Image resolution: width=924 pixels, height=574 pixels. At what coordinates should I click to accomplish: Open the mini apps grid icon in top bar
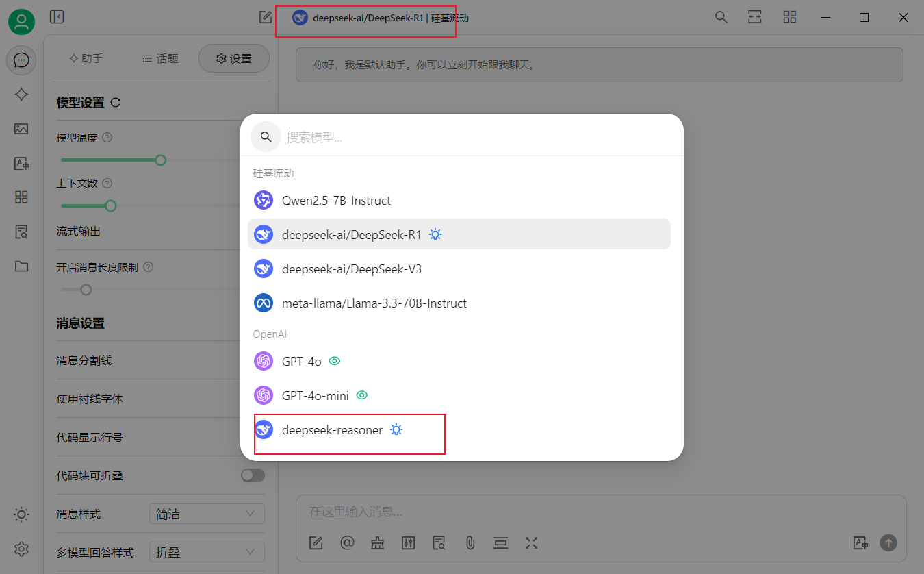(790, 17)
